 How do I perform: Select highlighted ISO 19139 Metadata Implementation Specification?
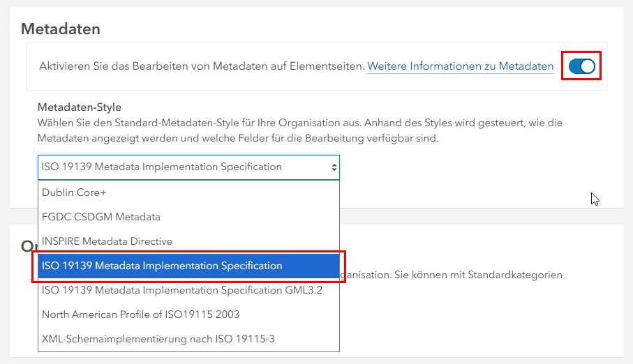click(x=162, y=266)
